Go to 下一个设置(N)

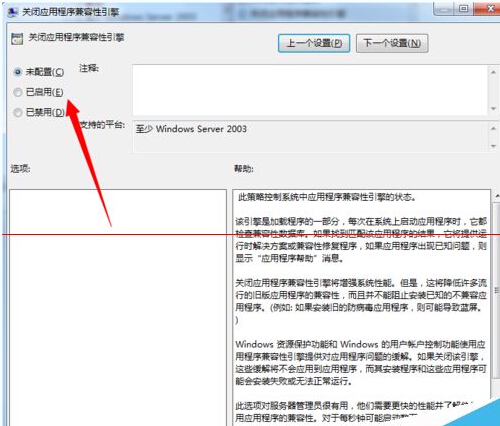tap(392, 43)
